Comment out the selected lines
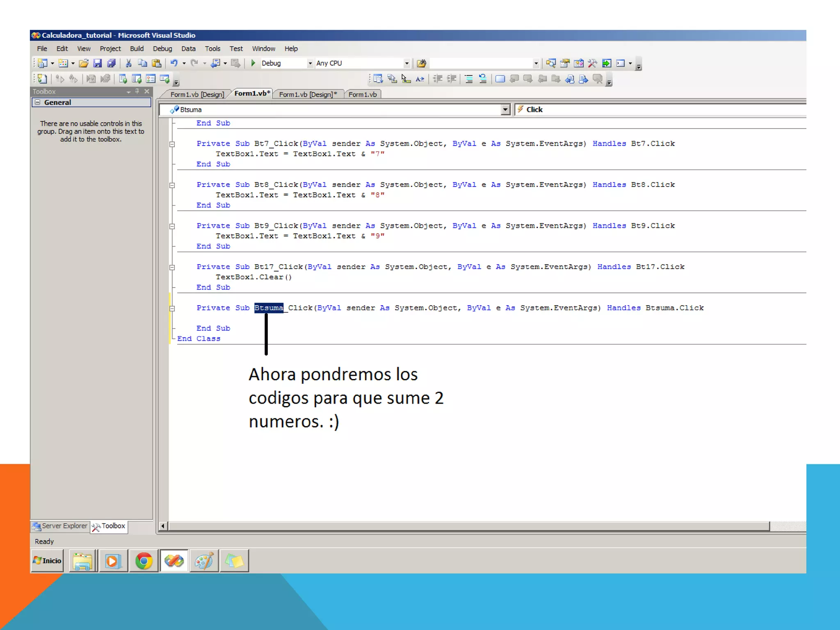840x630 pixels. point(469,79)
